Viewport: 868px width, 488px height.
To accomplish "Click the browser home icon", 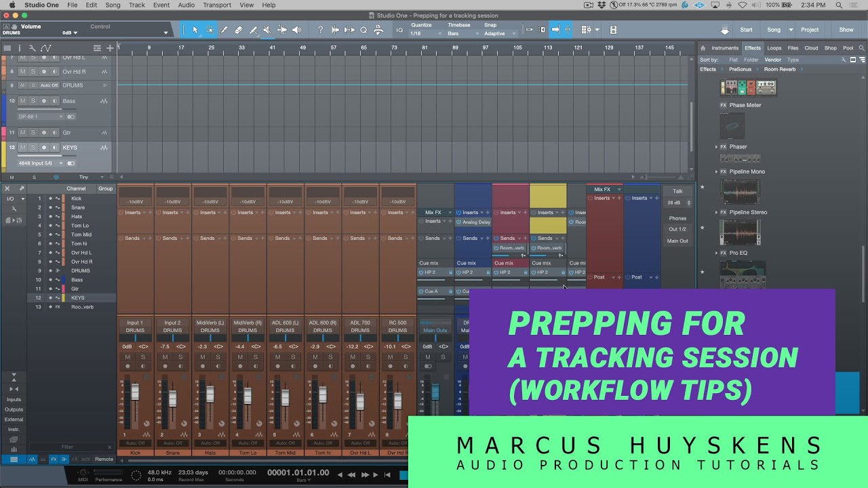I will pyautogui.click(x=703, y=48).
